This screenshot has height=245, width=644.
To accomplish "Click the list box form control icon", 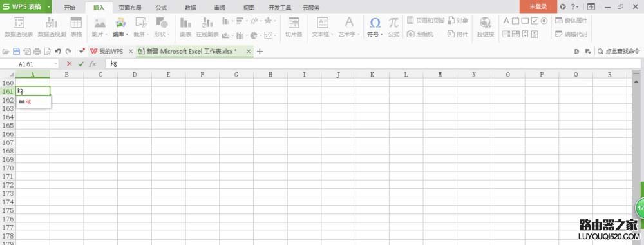I will coord(506,34).
